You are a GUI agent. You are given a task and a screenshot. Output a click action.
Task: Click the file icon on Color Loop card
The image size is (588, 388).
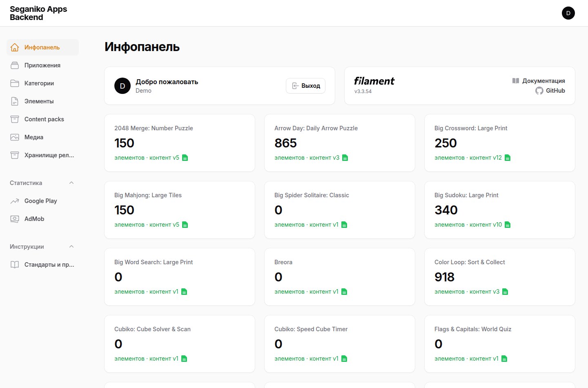(505, 292)
